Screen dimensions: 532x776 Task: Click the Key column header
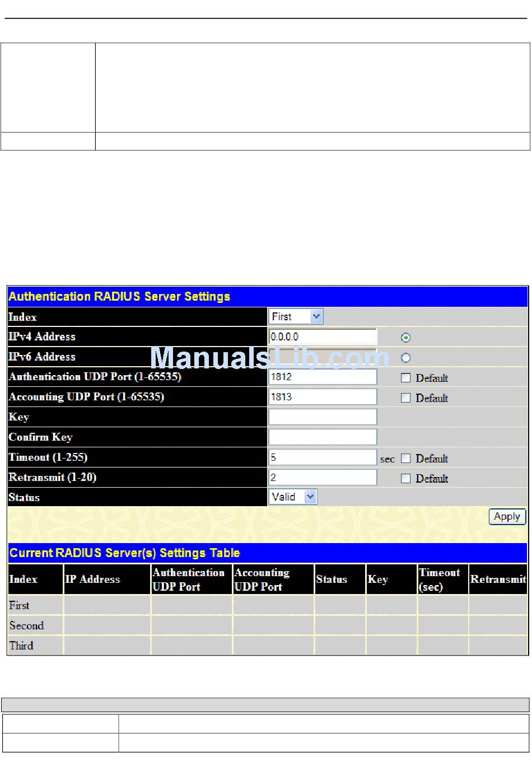[x=391, y=579]
